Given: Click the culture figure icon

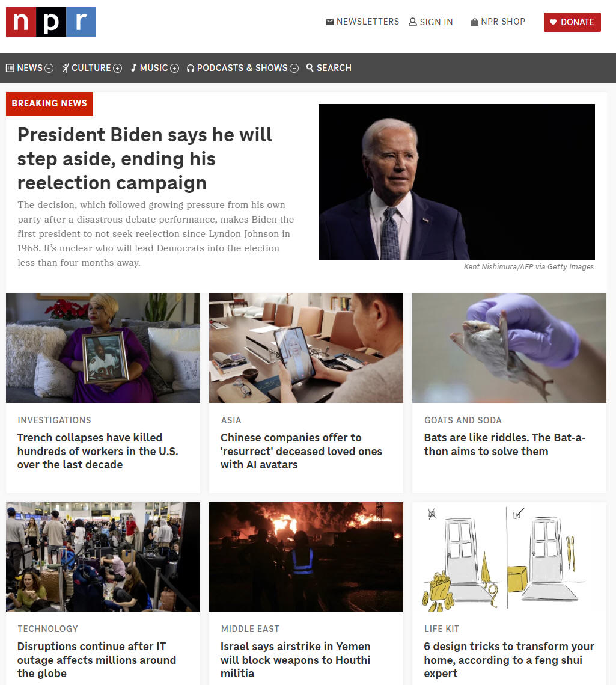Looking at the screenshot, I should click(66, 68).
